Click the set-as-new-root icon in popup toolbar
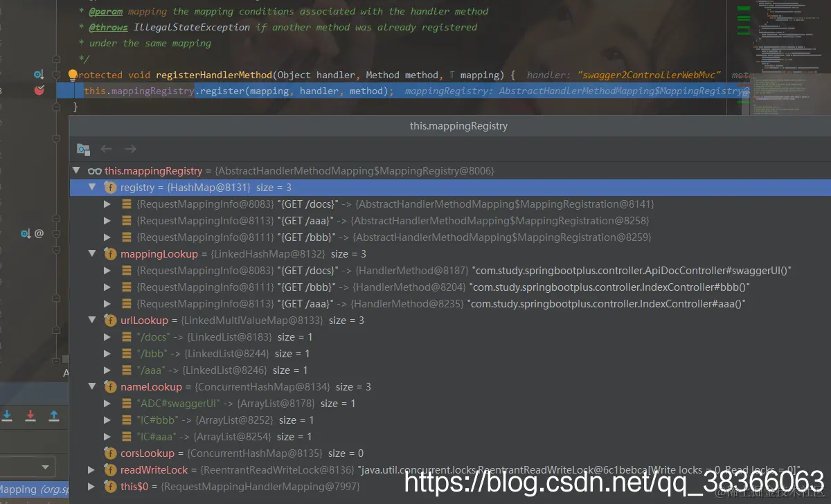This screenshot has width=831, height=504. click(83, 149)
